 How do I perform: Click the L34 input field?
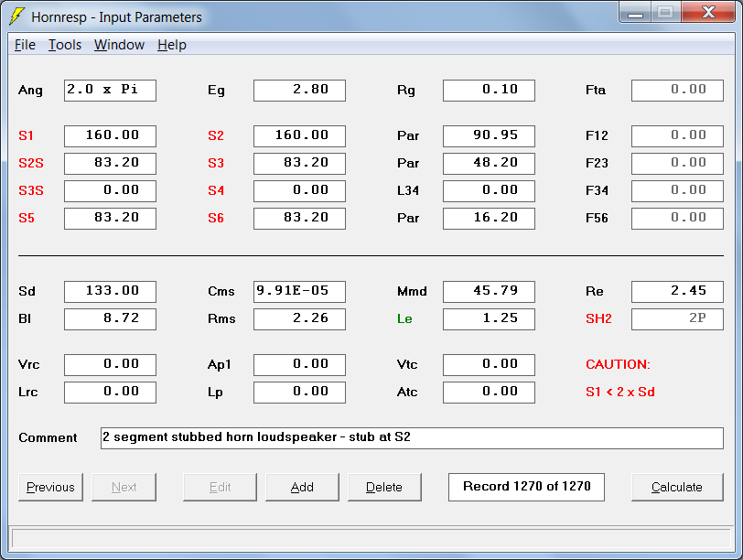click(x=489, y=191)
